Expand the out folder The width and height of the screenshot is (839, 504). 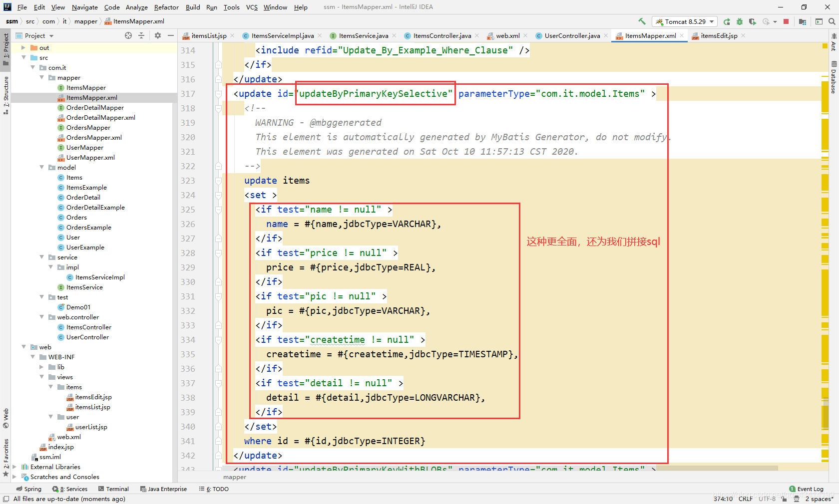(23, 48)
